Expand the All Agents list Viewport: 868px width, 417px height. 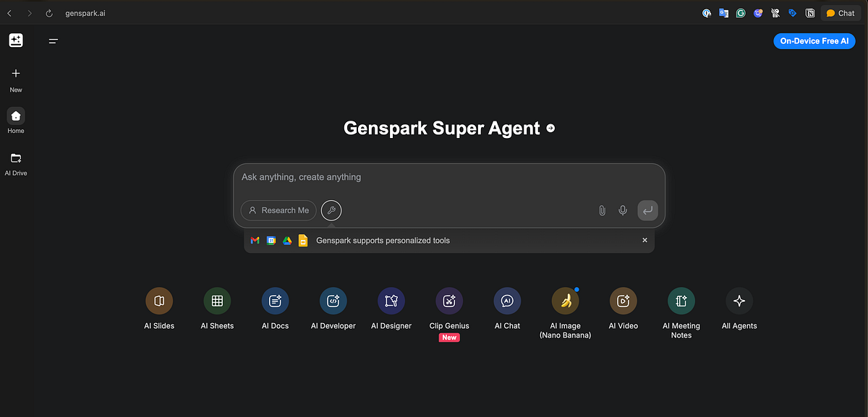[739, 301]
